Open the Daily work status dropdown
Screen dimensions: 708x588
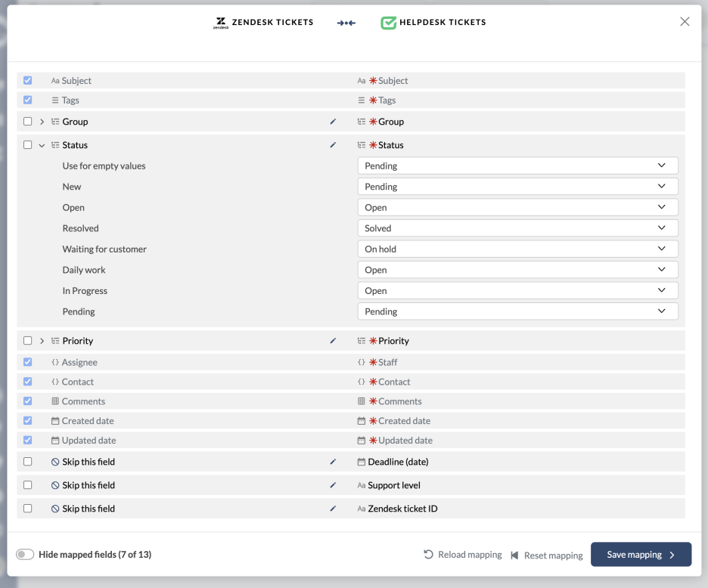518,269
